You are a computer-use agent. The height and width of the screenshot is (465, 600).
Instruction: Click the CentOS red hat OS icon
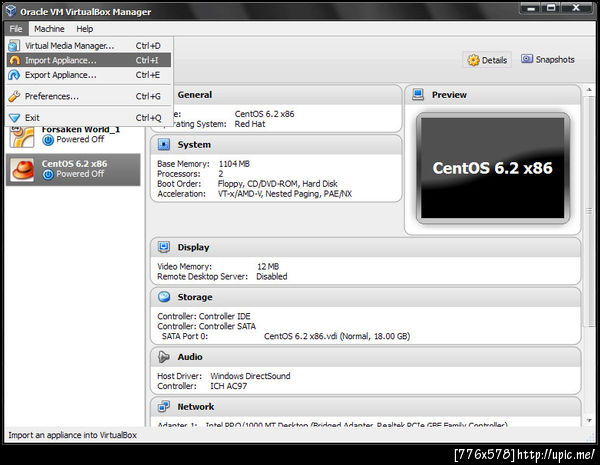tap(23, 170)
